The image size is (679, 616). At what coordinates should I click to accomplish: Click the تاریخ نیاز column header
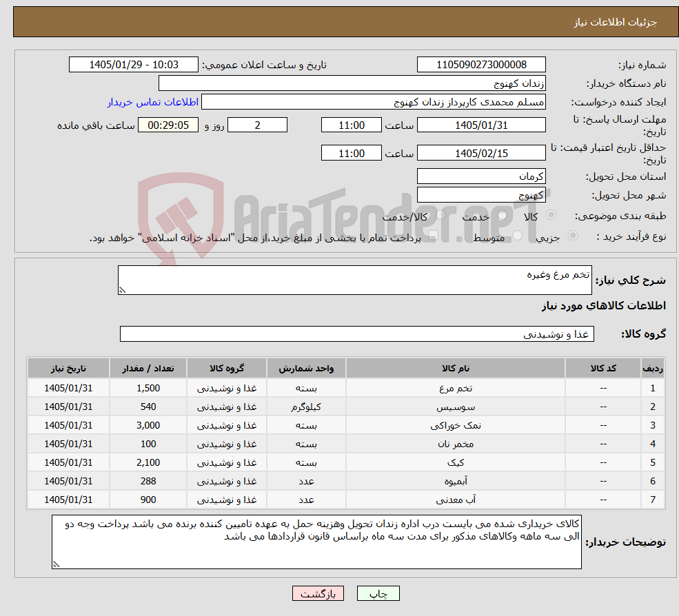tap(68, 369)
